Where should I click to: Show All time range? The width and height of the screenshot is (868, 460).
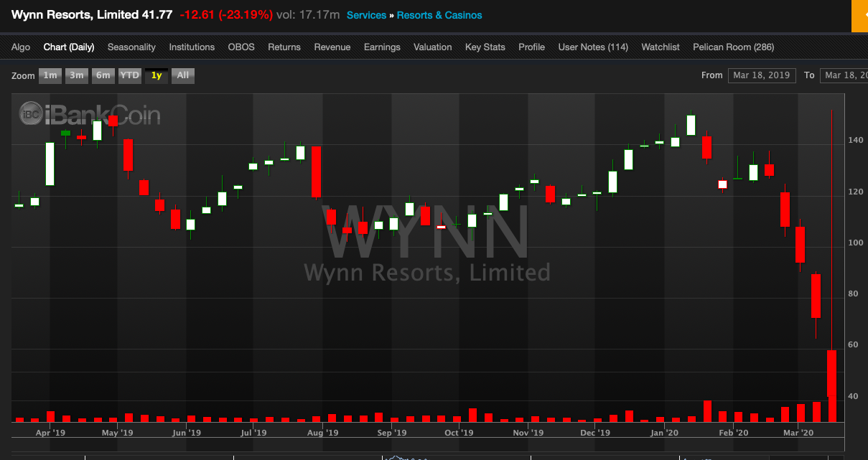183,75
